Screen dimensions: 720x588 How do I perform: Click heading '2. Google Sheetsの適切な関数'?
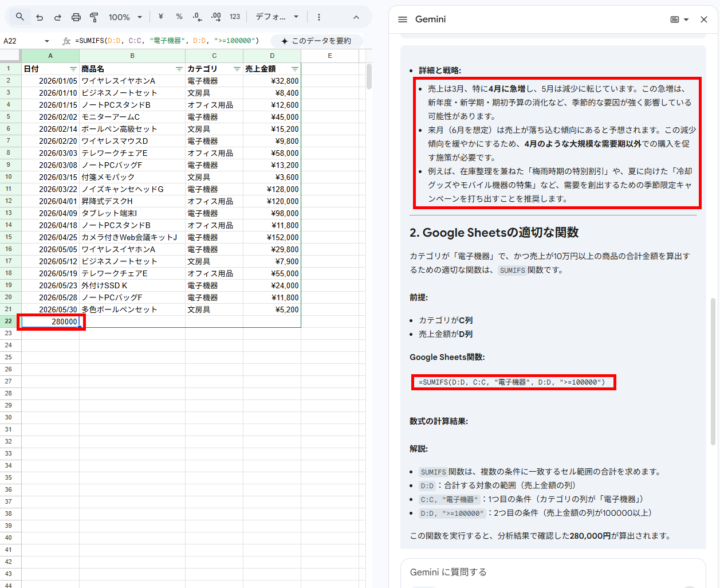coord(494,232)
